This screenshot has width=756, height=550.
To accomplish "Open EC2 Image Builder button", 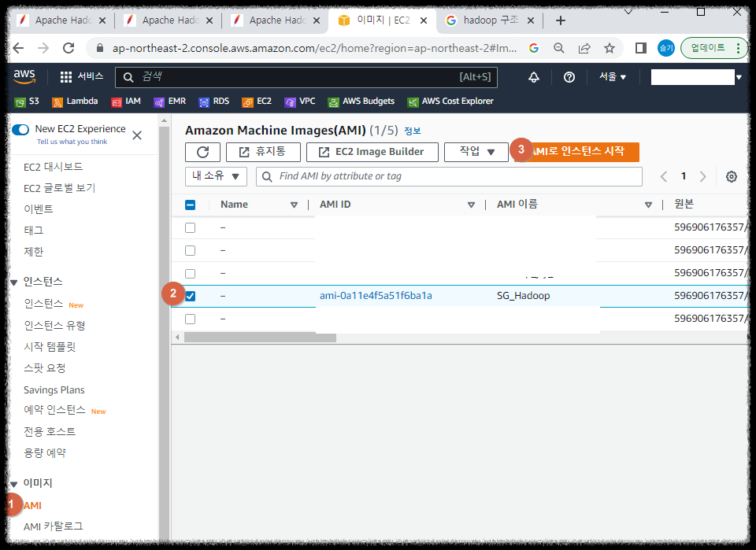I will 372,152.
